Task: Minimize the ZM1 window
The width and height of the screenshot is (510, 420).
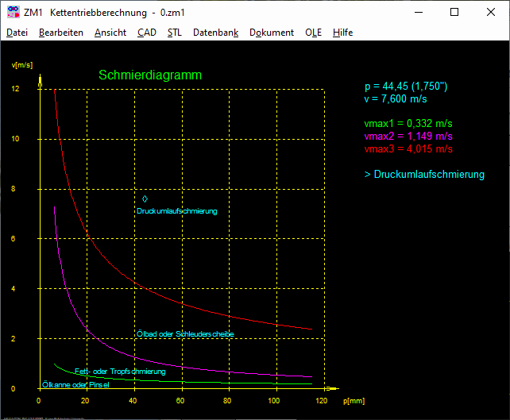Action: (417, 12)
